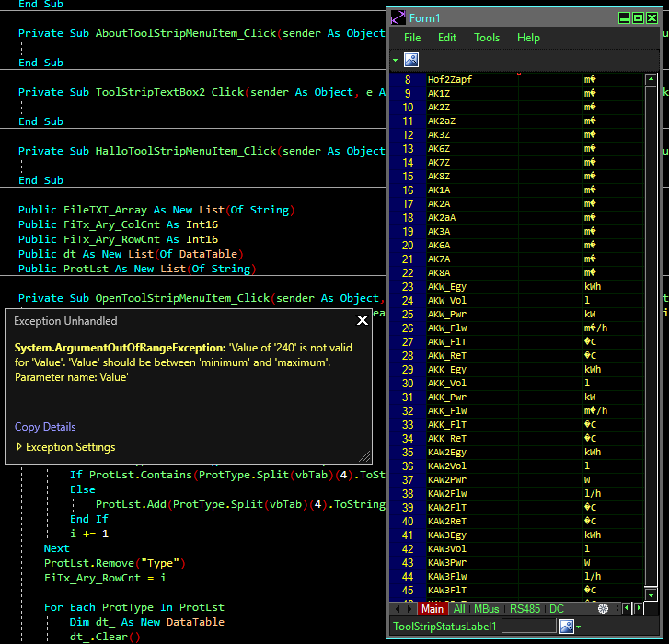Click the horizontal scrollbar's green left arrow
The image size is (669, 644).
click(627, 608)
